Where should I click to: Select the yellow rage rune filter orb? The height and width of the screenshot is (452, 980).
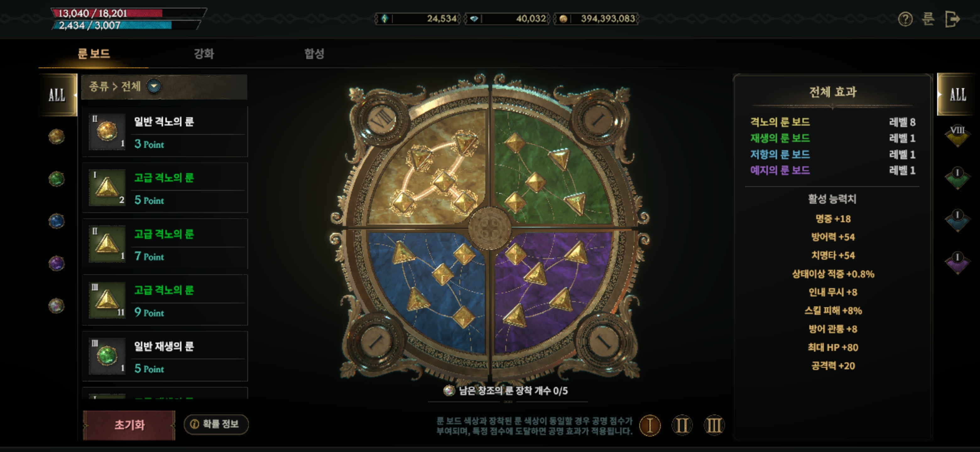[x=56, y=137]
